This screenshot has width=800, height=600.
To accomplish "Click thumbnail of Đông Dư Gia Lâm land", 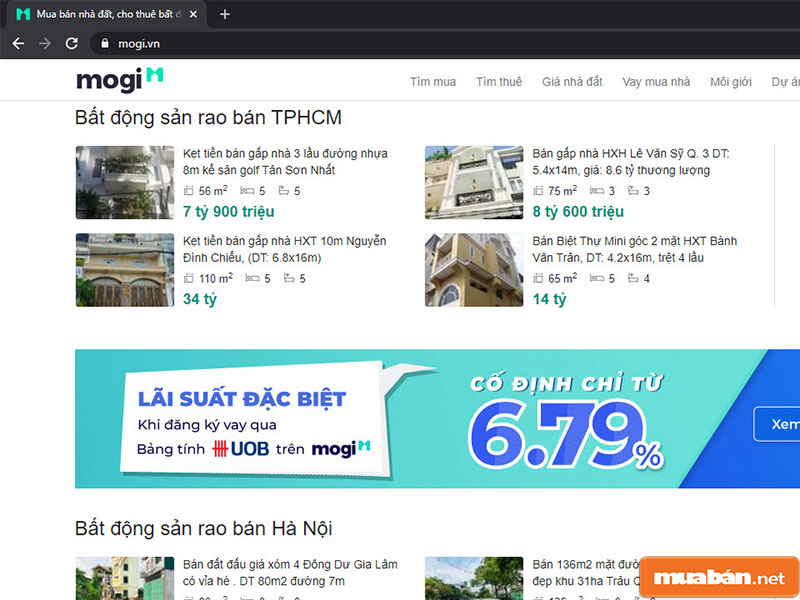I will (125, 578).
